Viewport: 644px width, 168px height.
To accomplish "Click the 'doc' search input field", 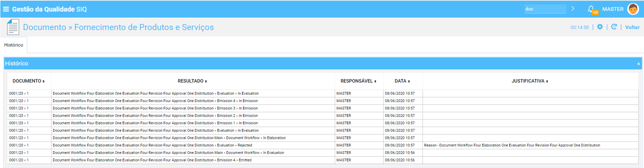I will click(x=545, y=9).
